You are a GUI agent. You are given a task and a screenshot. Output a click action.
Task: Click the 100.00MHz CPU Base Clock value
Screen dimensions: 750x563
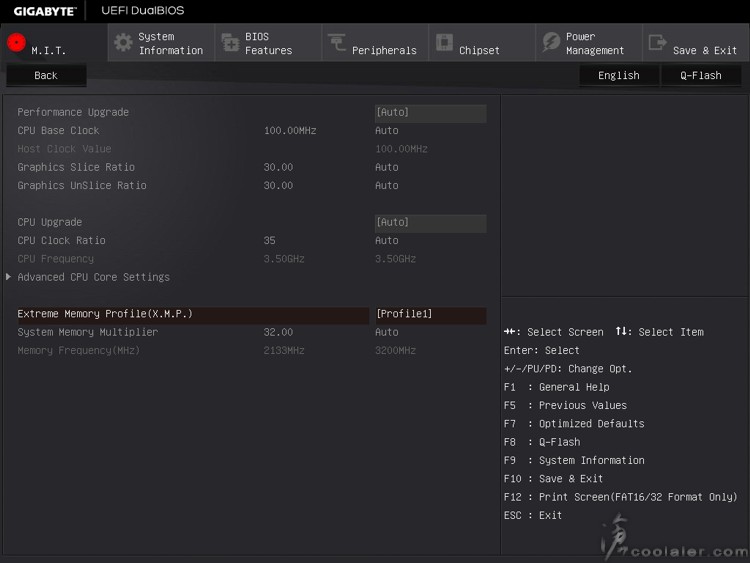(x=290, y=131)
